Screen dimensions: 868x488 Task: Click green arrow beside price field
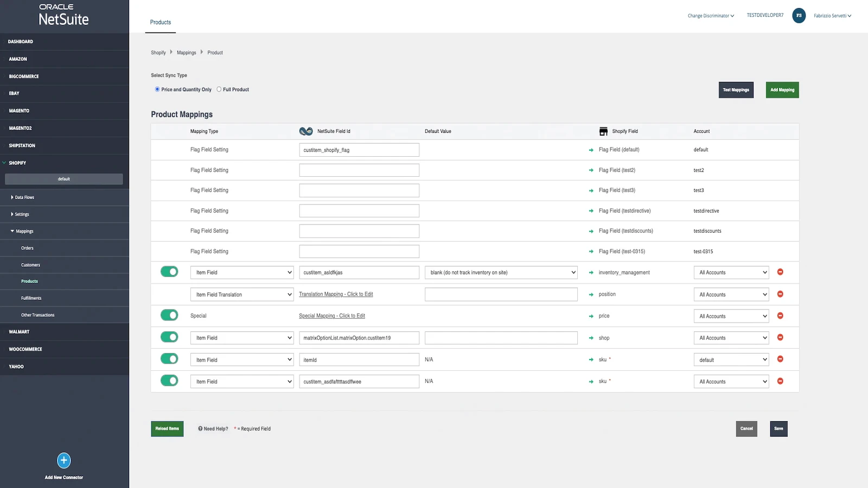591,316
